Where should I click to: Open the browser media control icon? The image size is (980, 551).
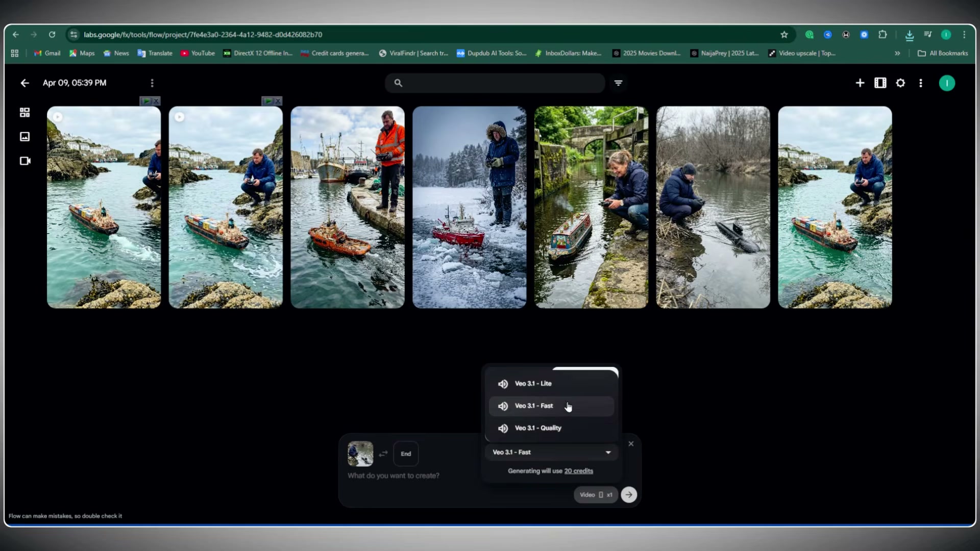pyautogui.click(x=928, y=35)
